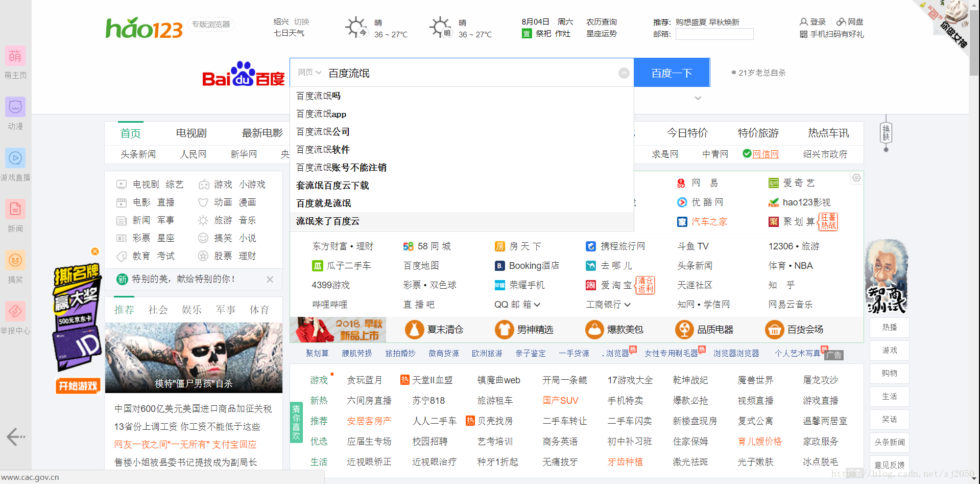Switch to the 热点车讯 tab
This screenshot has height=484, width=980.
coord(828,133)
